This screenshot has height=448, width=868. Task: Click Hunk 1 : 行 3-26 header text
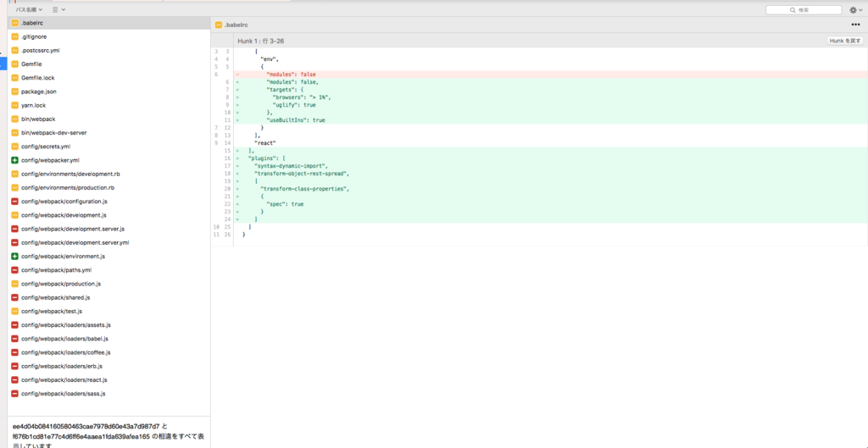coord(261,41)
